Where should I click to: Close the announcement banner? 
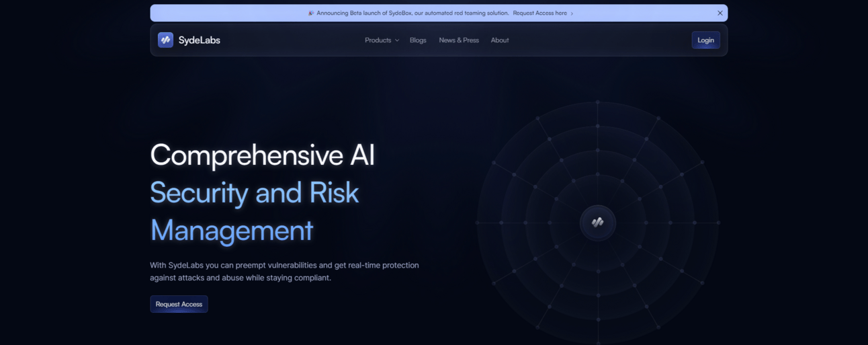pos(720,13)
